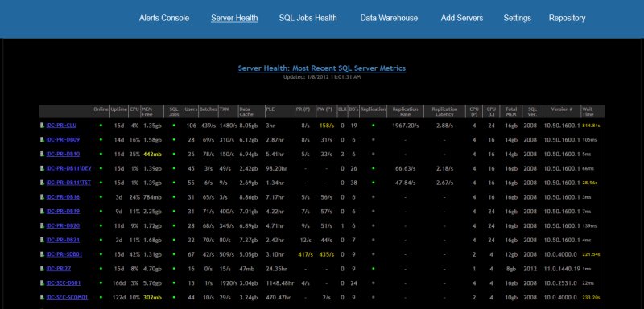The height and width of the screenshot is (309, 644).
Task: Open the IDC-SEC-DB01 server link
Action: pyautogui.click(x=64, y=282)
